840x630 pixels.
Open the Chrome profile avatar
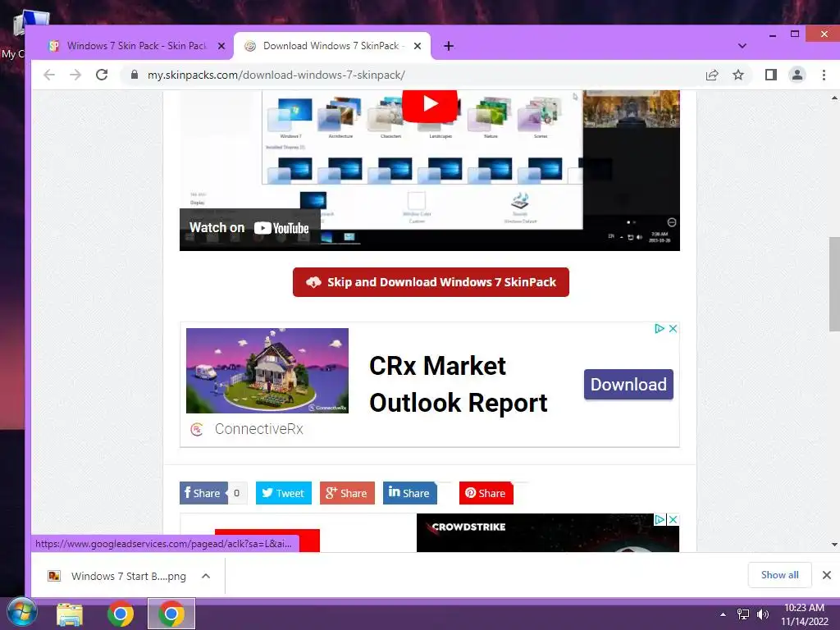coord(797,75)
